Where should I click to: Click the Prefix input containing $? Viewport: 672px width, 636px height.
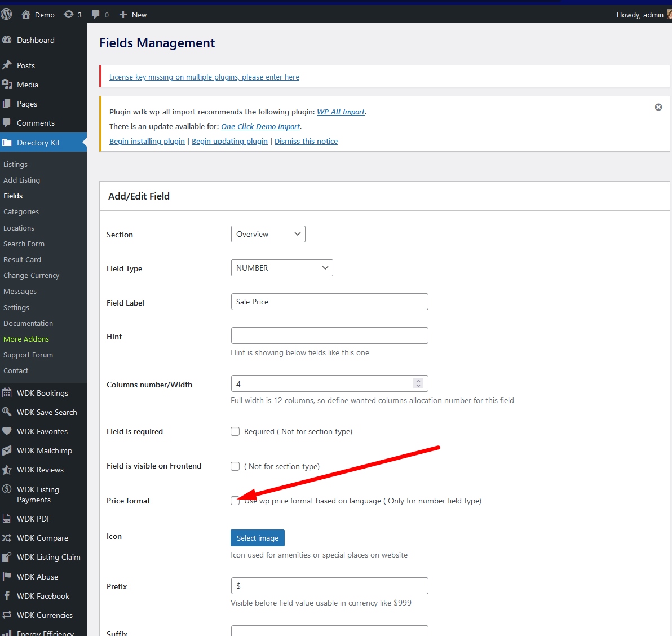(330, 586)
